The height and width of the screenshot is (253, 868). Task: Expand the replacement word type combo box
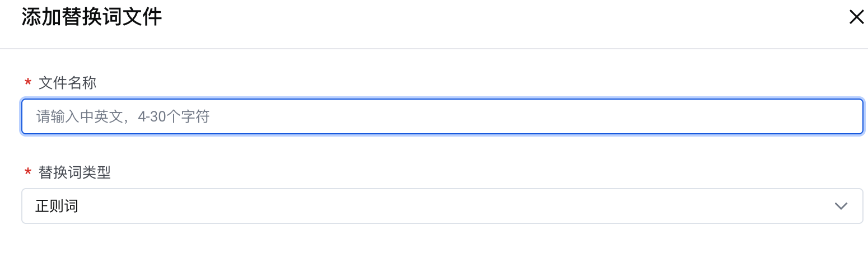point(441,206)
